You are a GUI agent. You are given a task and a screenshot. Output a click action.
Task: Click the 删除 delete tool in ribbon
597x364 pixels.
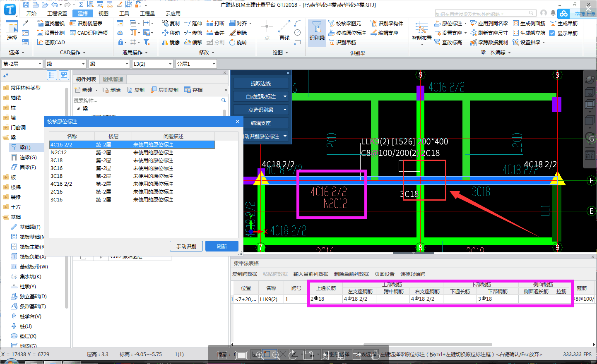pos(238,33)
